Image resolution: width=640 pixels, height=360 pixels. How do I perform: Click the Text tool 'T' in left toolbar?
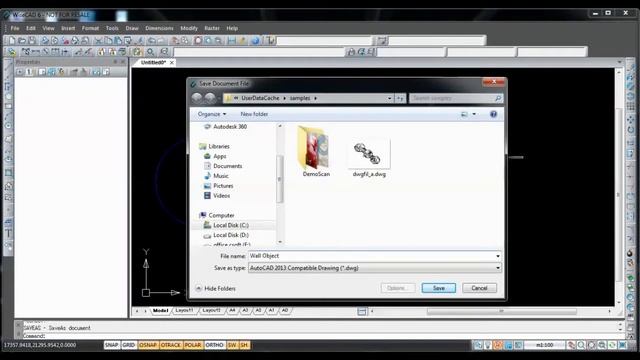8,233
